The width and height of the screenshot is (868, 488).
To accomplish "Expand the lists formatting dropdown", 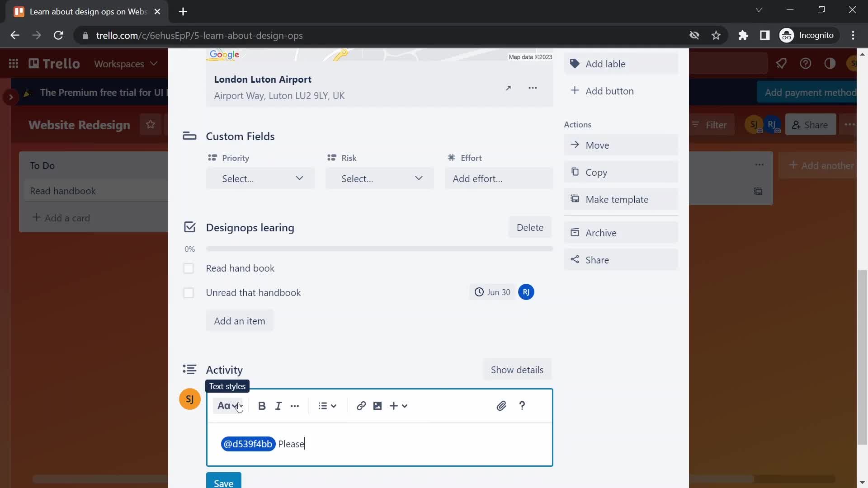I will click(x=327, y=406).
